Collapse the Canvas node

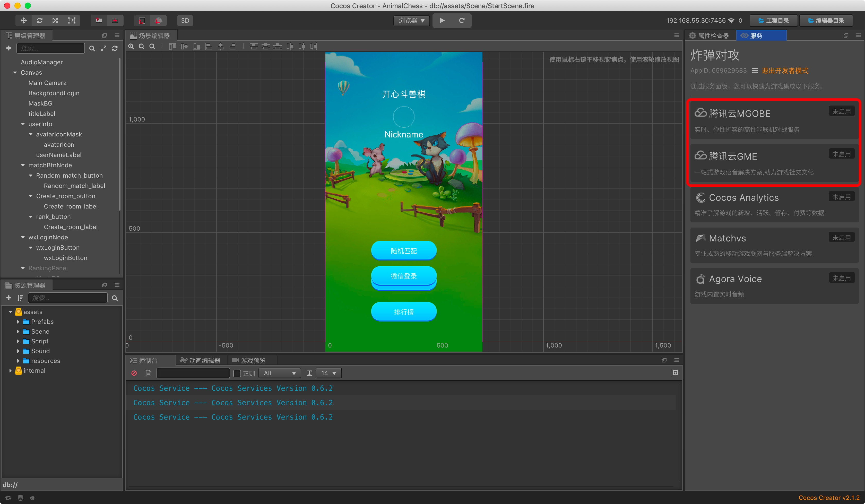(x=15, y=72)
